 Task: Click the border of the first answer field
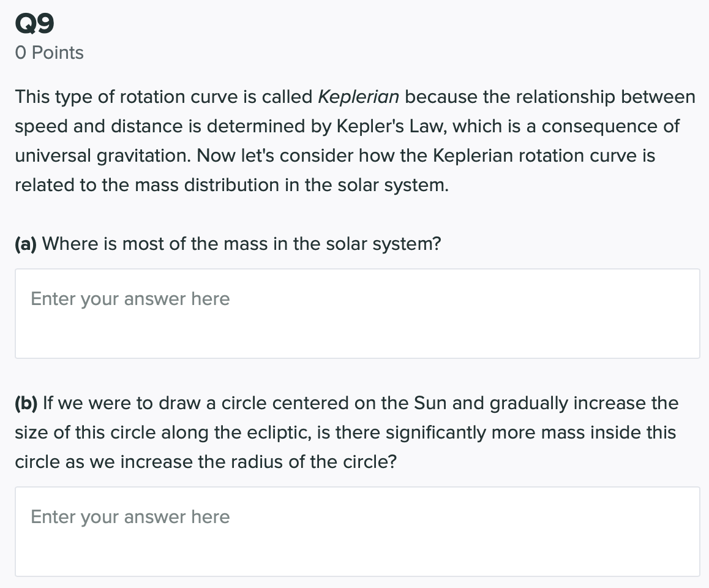[x=357, y=268]
